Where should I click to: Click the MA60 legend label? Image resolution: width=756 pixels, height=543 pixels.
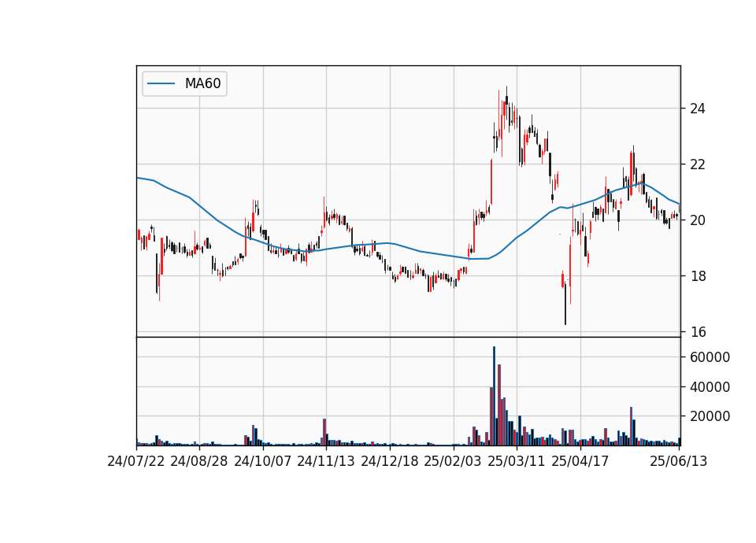pyautogui.click(x=202, y=83)
